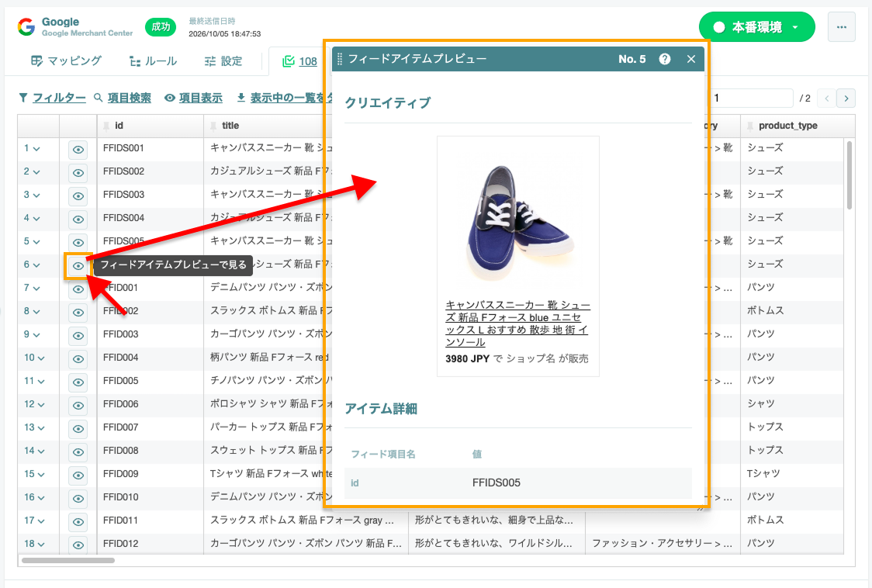Expand row 16 chevron
The height and width of the screenshot is (588, 872).
41,498
